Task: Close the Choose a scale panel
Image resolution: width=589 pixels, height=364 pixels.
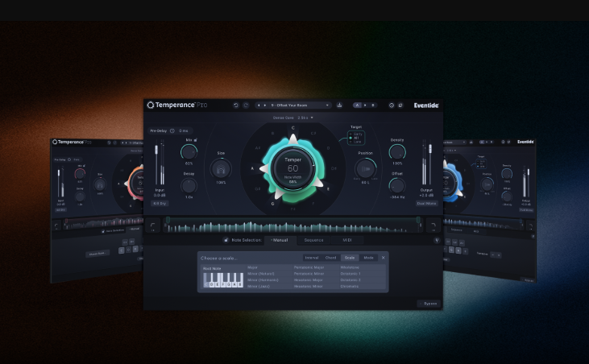Action: [384, 258]
